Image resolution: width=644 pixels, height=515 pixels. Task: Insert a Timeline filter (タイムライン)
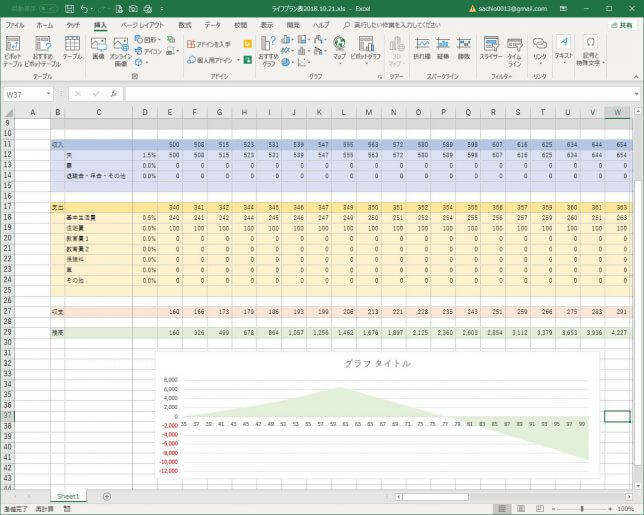click(514, 51)
